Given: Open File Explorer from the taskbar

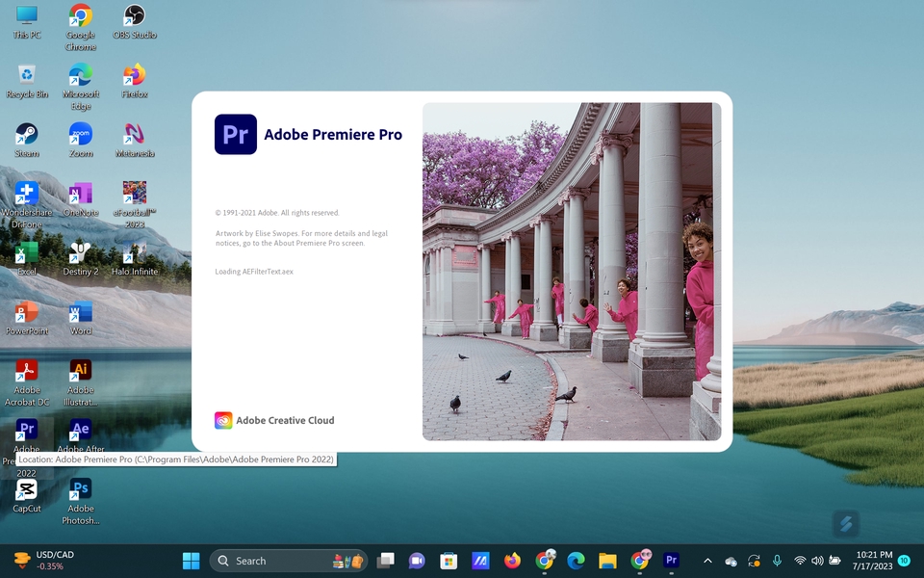Looking at the screenshot, I should click(x=607, y=561).
